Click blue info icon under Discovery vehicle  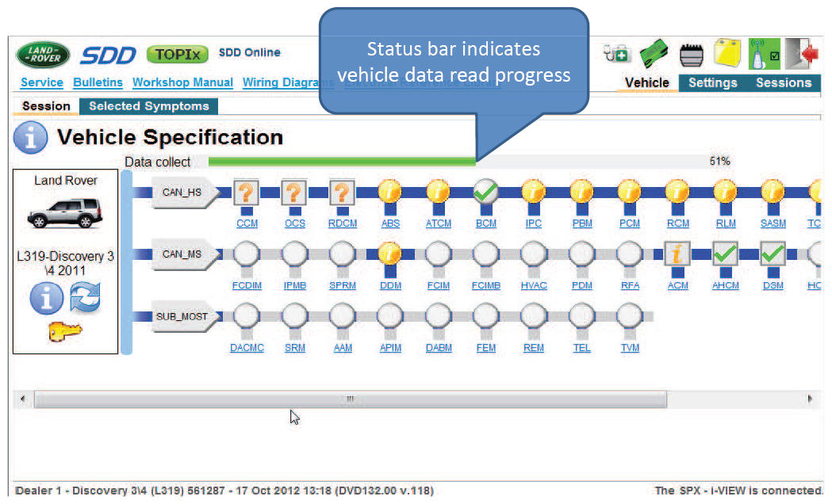[x=47, y=299]
